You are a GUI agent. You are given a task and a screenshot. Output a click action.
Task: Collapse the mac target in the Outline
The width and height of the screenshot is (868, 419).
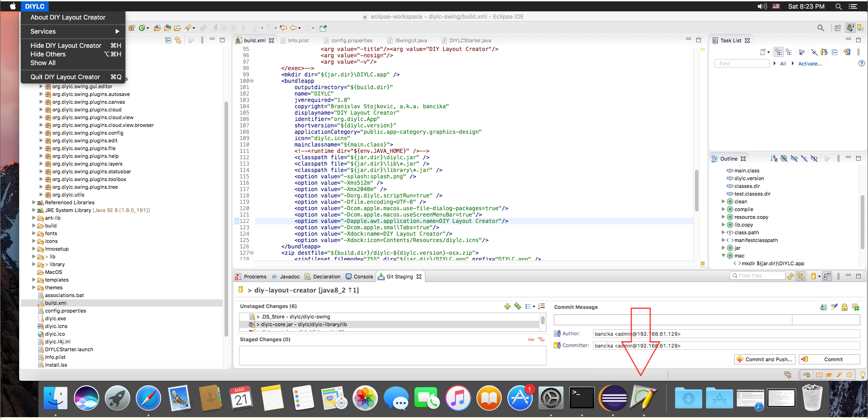point(724,256)
